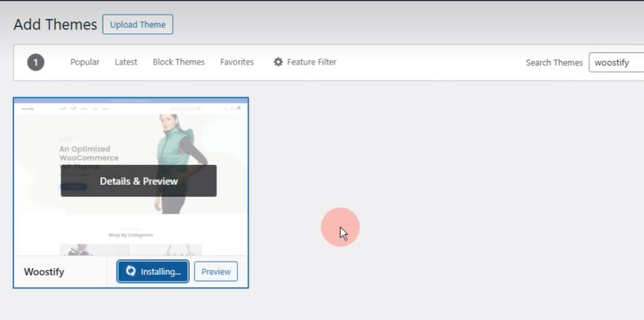
Task: Click the Search Themes label
Action: coord(554,62)
